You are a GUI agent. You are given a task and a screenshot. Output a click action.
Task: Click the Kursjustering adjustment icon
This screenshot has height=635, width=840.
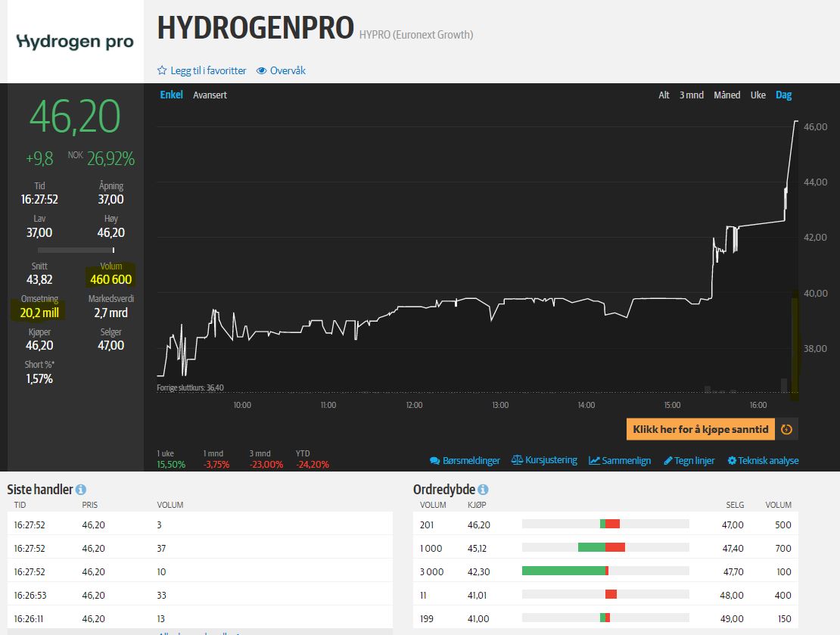coord(516,459)
